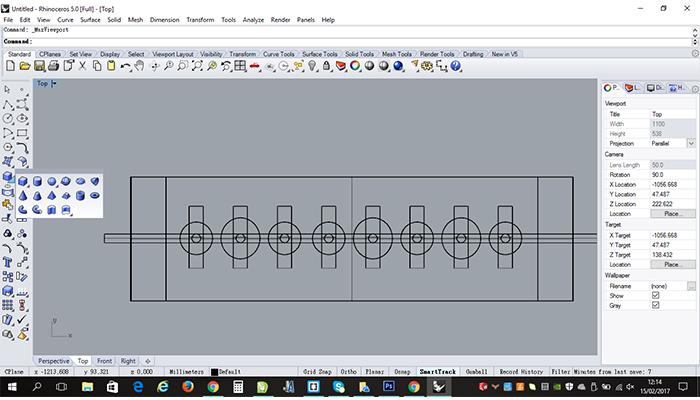This screenshot has height=400, width=700.
Task: Open the Analyze menu
Action: [x=253, y=20]
